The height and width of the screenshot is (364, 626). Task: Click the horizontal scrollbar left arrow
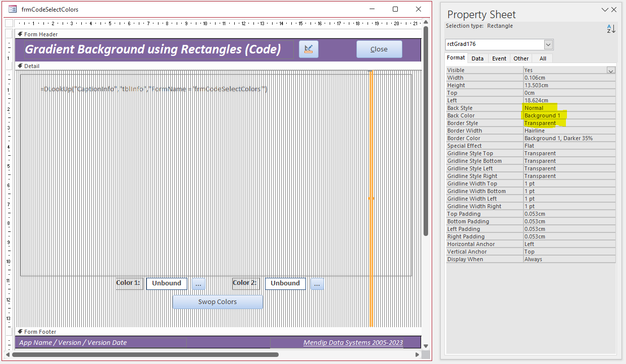coord(8,354)
